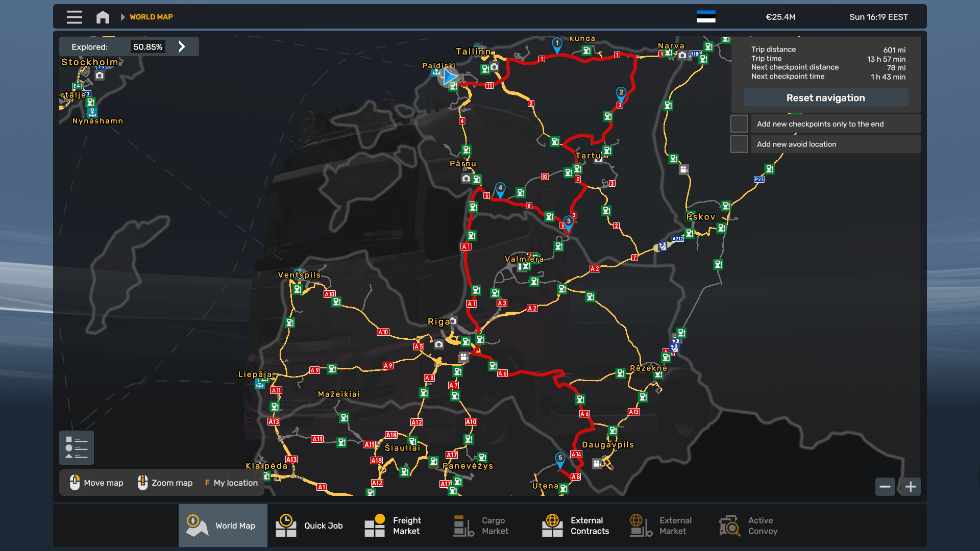Viewport: 980px width, 551px height.
Task: Click the border crossing icon west of Pskov
Action: click(x=662, y=246)
